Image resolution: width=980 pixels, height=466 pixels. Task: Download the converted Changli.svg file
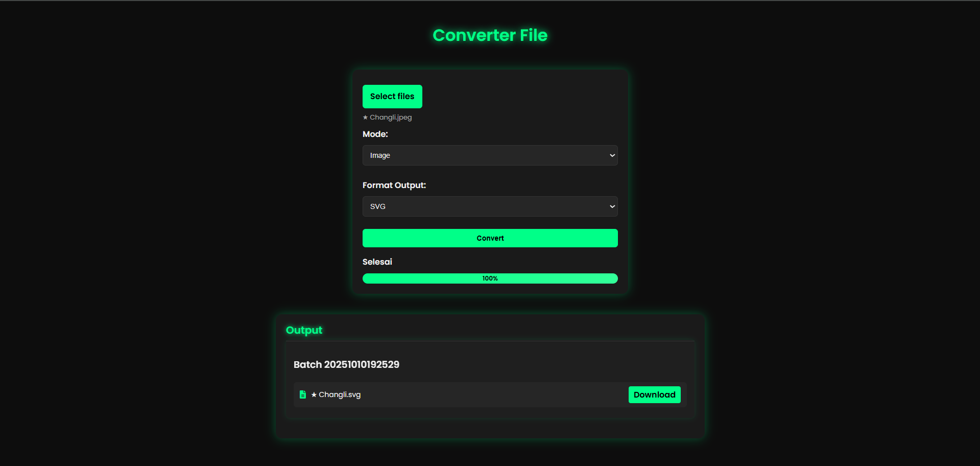point(654,394)
